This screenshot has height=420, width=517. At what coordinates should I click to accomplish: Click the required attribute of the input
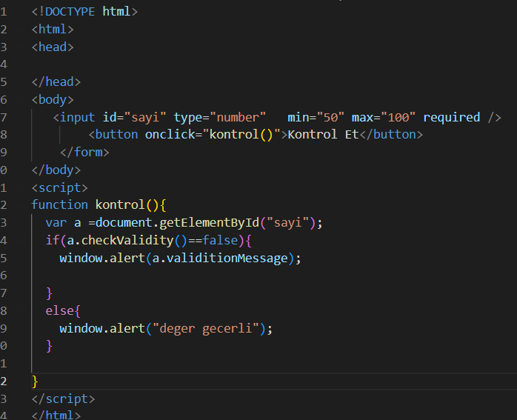point(452,117)
